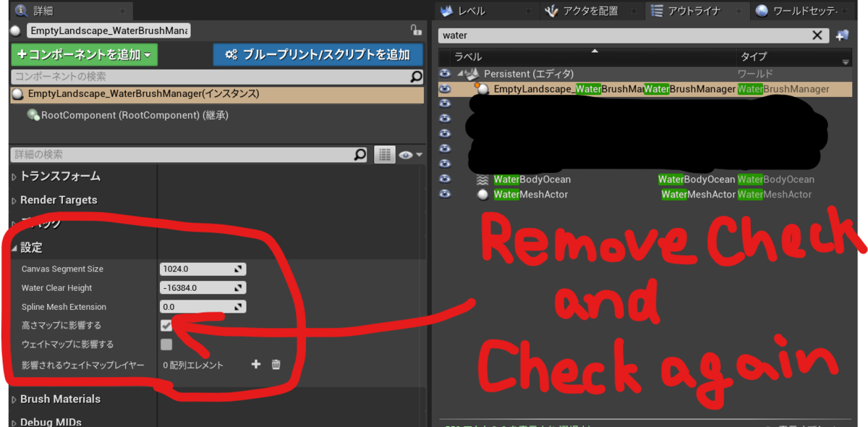Viewport: 868px width, 427px height.
Task: Clear the water search with the X button
Action: tap(817, 34)
